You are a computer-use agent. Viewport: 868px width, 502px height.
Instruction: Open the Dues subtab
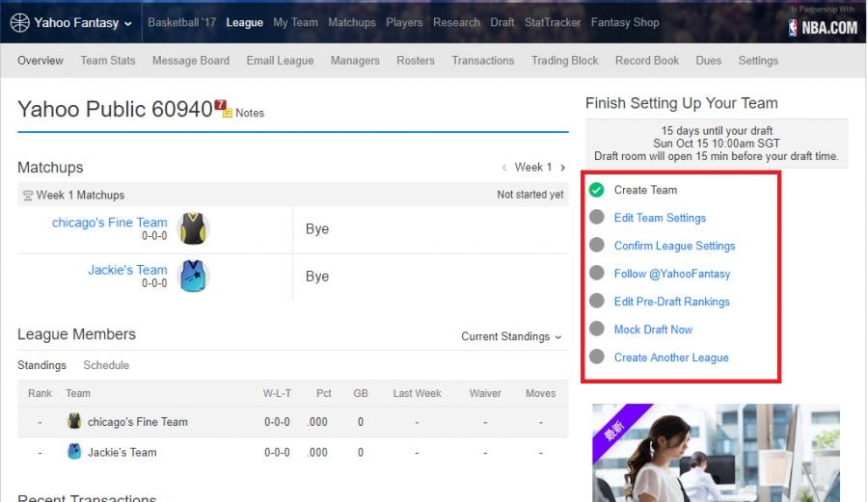pos(709,61)
